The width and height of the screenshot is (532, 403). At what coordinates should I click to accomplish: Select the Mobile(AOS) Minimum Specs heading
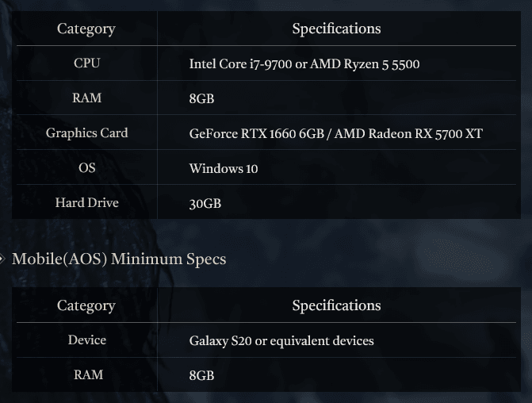coord(119,259)
